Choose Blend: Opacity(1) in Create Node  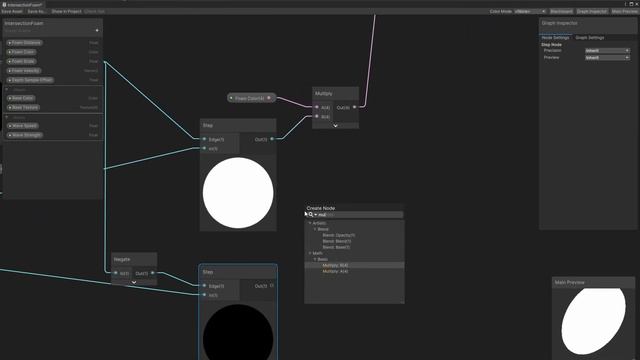[x=338, y=236]
